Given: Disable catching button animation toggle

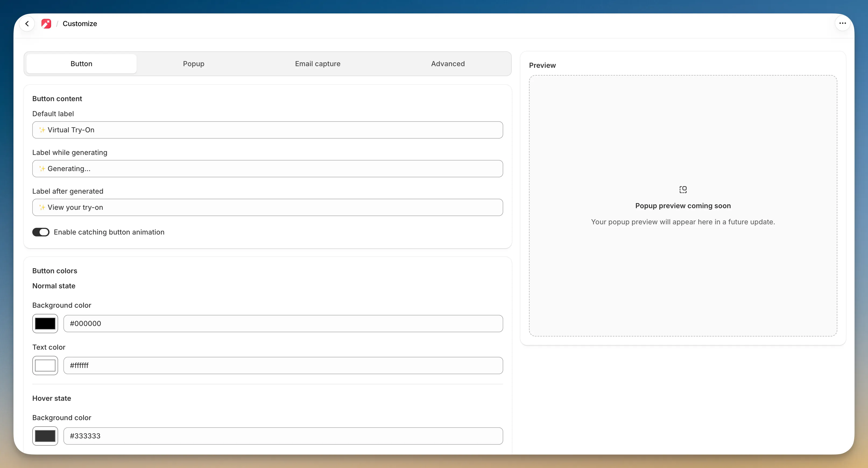Looking at the screenshot, I should click(x=41, y=232).
